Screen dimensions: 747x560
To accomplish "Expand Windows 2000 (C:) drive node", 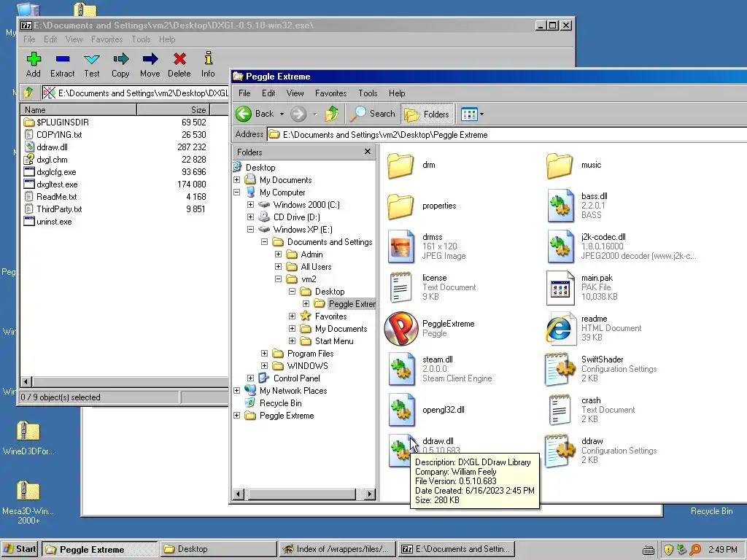I will click(x=251, y=205).
